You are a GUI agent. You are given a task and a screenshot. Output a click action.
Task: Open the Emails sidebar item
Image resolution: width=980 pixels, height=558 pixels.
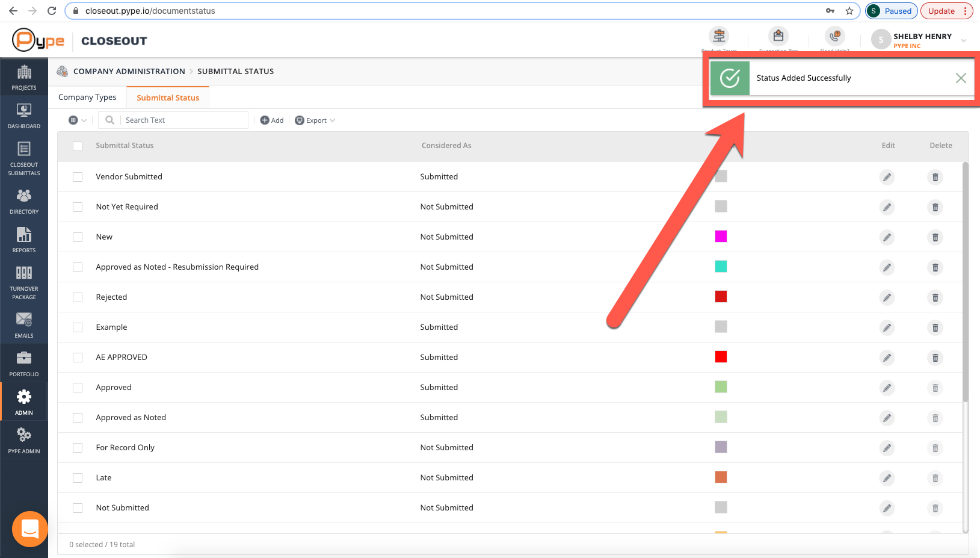pos(24,325)
